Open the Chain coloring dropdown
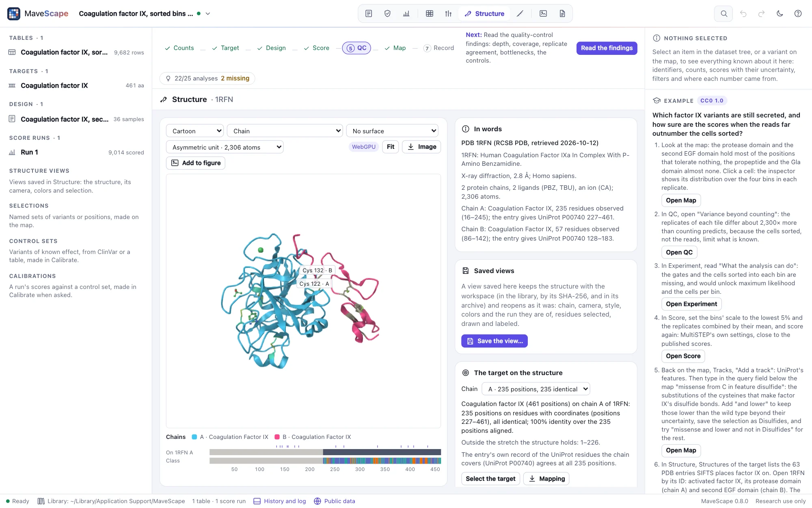The width and height of the screenshot is (812, 508). point(285,131)
